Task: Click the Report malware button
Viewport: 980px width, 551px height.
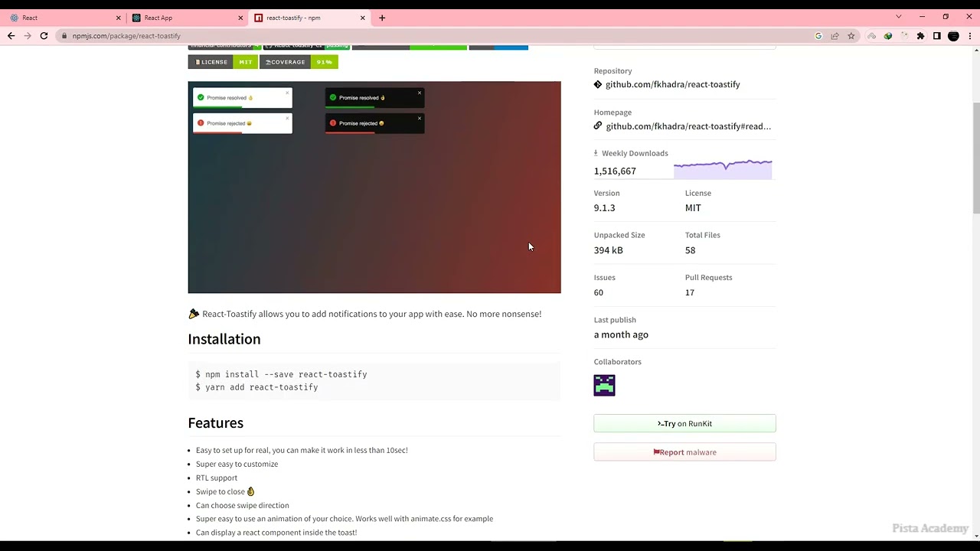Action: tap(684, 452)
